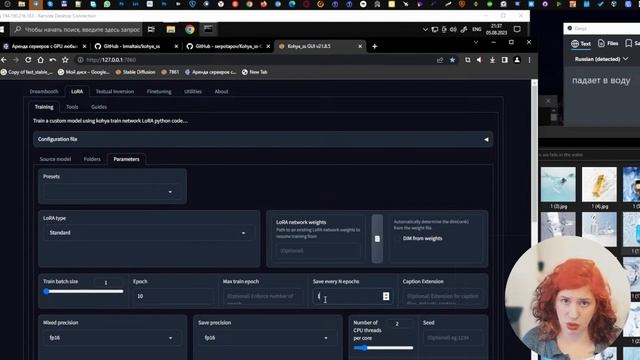Go back in Chrome history
Screen dimensions: 640x360
4,60
